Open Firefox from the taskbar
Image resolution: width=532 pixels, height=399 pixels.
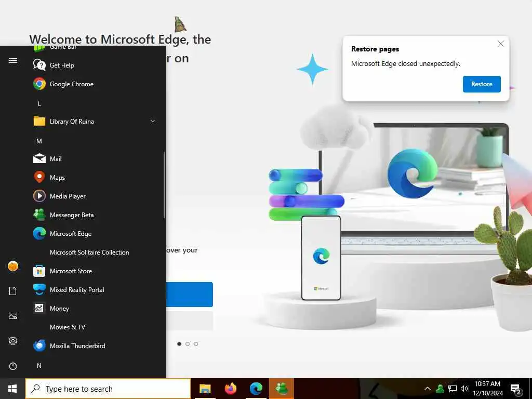click(x=230, y=389)
